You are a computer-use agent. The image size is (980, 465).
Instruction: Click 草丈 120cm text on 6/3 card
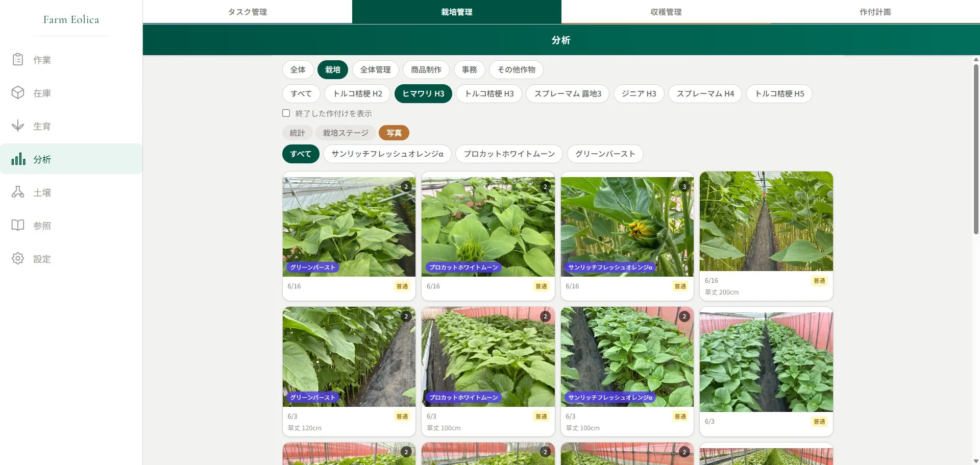pos(305,428)
